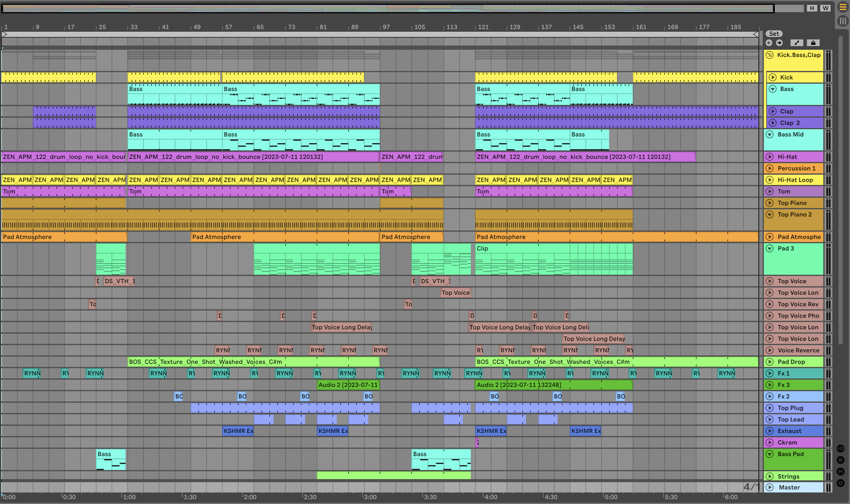Toggle the I·O section visibility
Screen dimensions: 850x504
[841, 448]
